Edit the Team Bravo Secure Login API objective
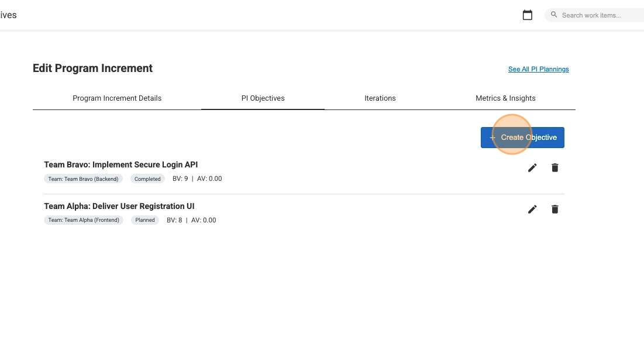This screenshot has width=644, height=360. [x=532, y=167]
